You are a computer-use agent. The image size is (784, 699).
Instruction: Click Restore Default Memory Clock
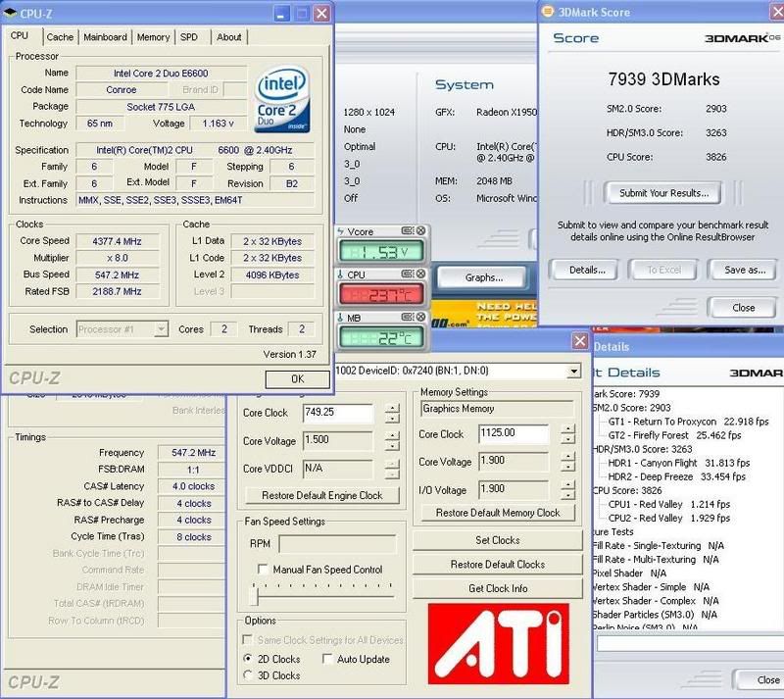coord(498,513)
